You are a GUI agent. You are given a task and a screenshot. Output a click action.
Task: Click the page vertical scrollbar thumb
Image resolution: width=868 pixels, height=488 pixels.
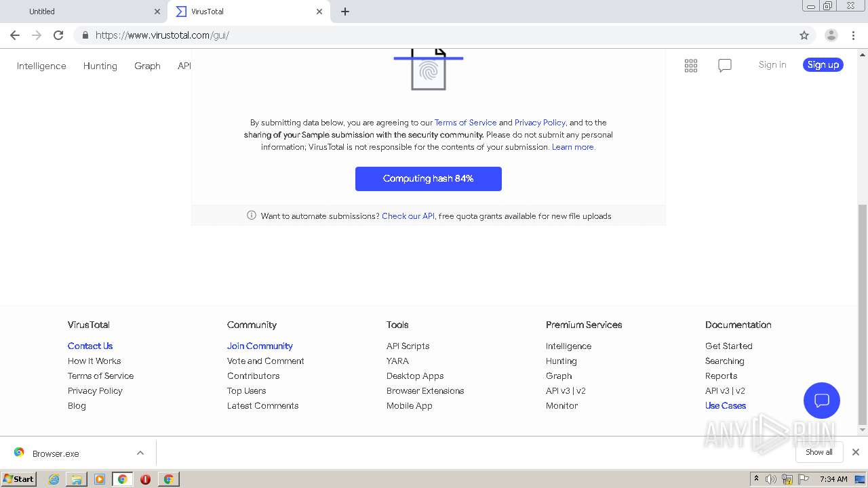(863, 313)
